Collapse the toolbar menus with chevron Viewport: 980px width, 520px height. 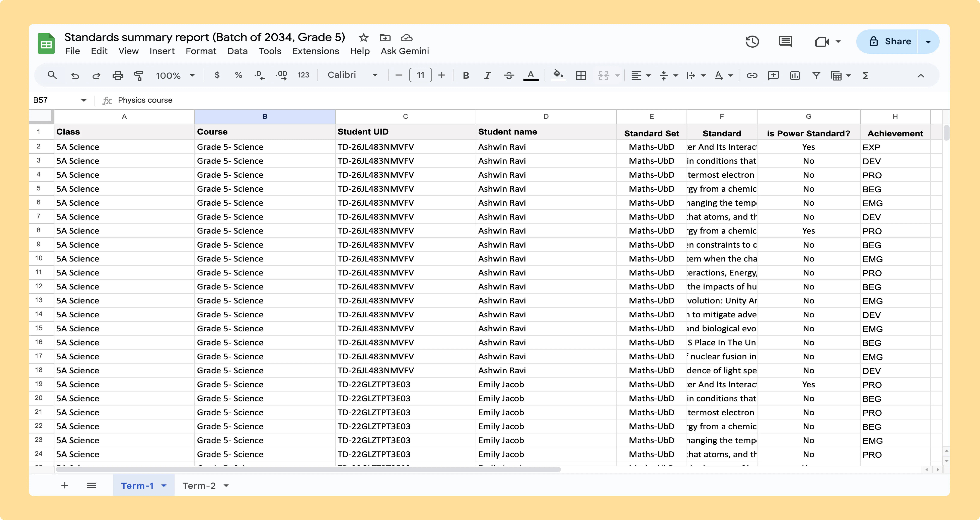pos(921,75)
